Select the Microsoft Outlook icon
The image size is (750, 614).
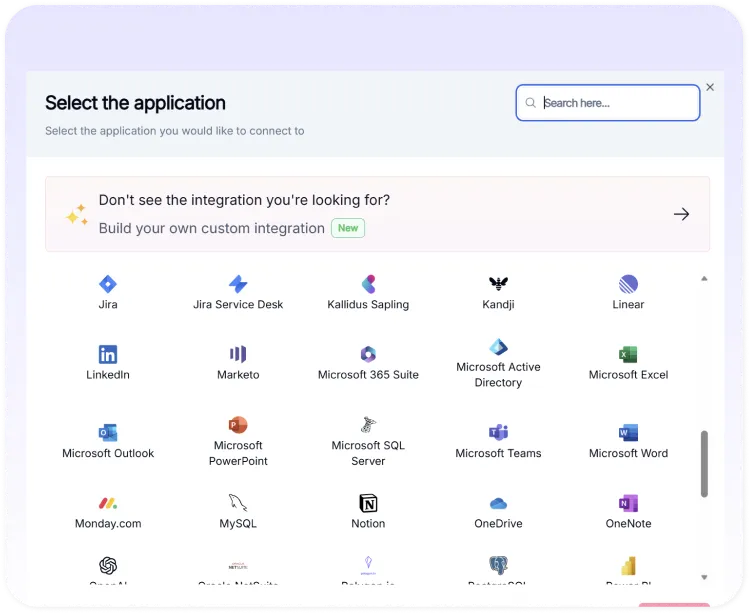108,432
